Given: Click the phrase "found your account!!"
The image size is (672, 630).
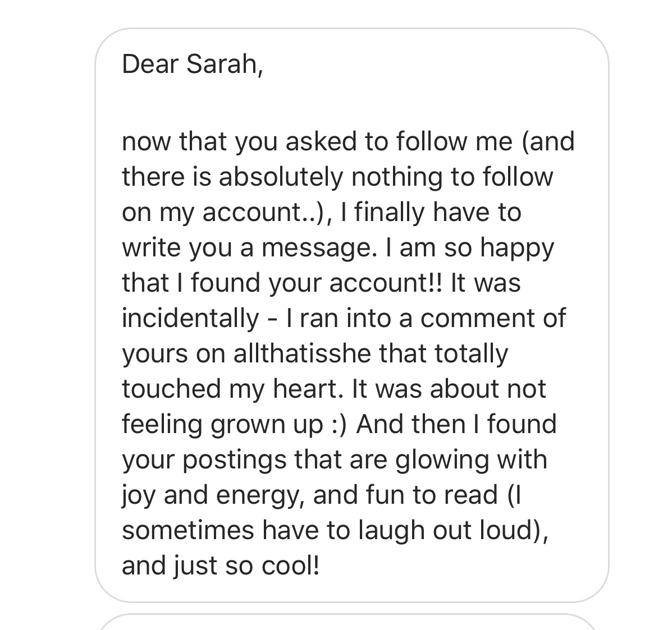Looking at the screenshot, I should (317, 283).
